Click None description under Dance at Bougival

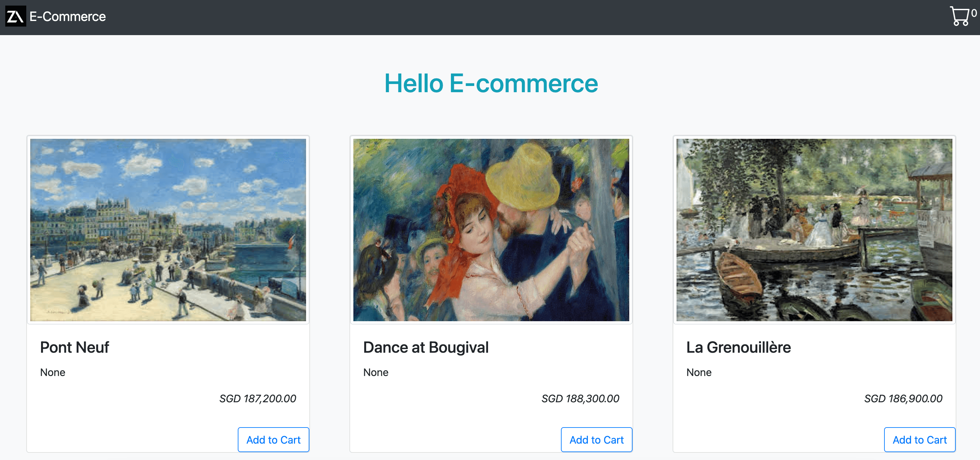tap(375, 372)
